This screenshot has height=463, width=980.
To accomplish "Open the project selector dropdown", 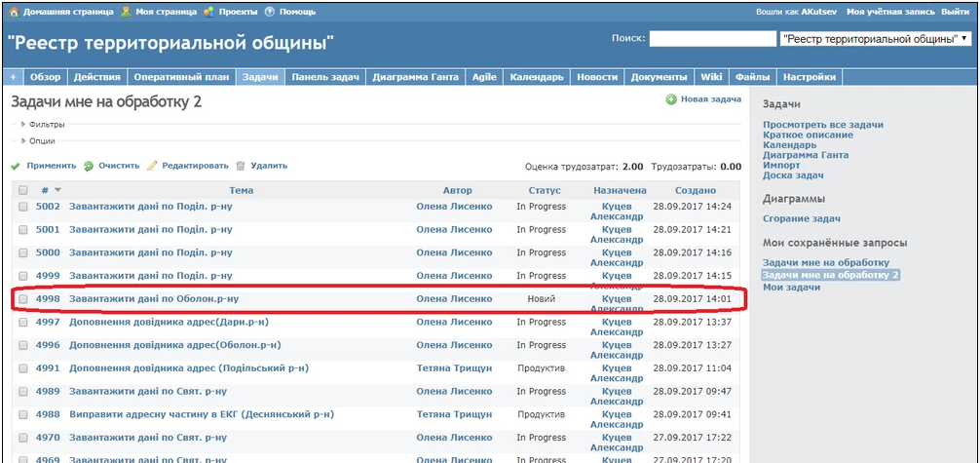I will coord(875,39).
